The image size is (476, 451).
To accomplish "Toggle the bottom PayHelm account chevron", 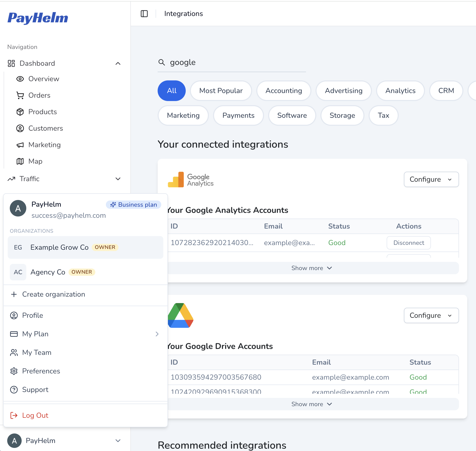I will 118,441.
